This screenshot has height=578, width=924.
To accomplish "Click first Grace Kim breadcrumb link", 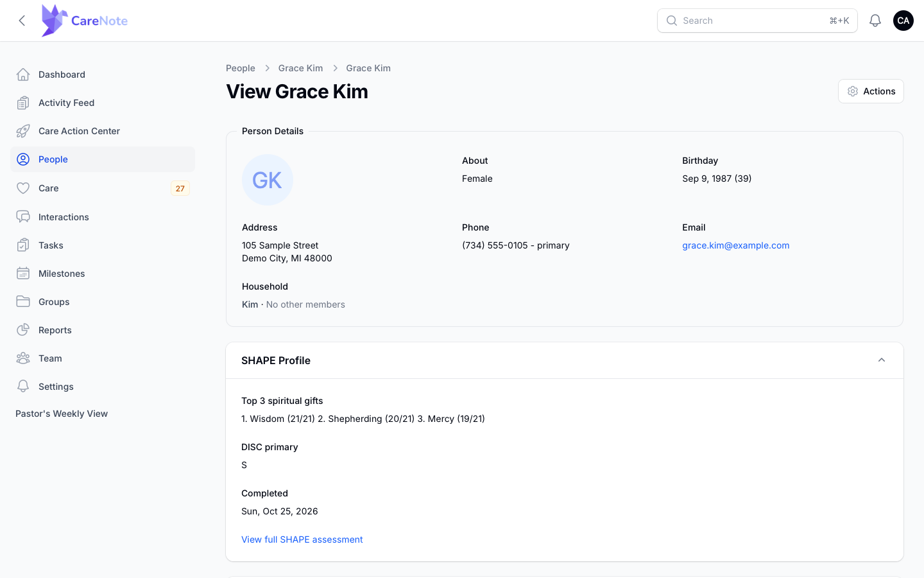I will (300, 68).
